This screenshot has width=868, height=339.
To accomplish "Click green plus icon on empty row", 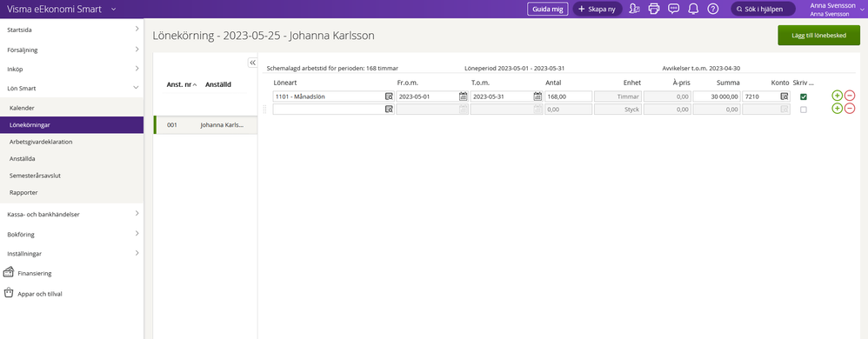I will pyautogui.click(x=837, y=109).
